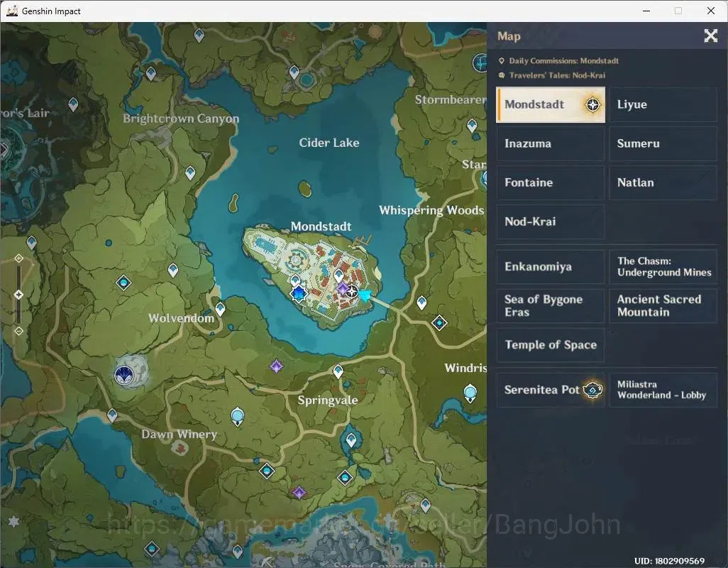Open the Fontaine region map
The height and width of the screenshot is (568, 728).
[551, 182]
